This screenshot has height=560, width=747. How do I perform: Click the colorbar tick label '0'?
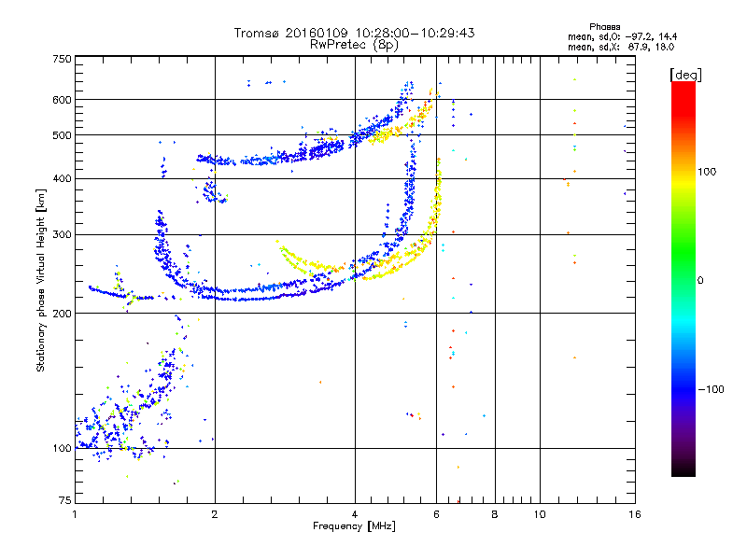pos(700,280)
